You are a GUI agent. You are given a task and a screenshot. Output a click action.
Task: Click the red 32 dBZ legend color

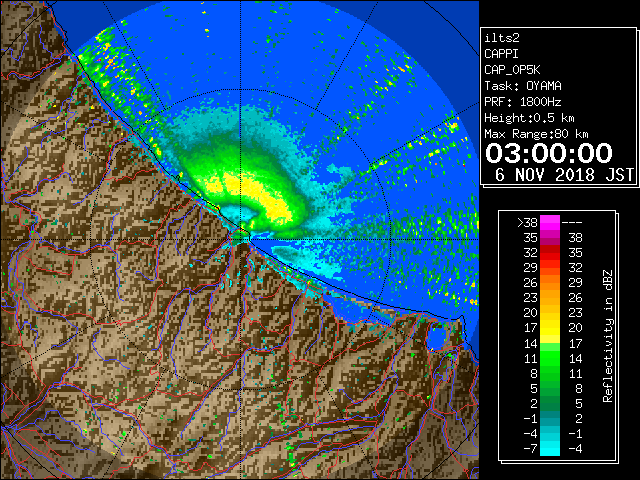(550, 252)
